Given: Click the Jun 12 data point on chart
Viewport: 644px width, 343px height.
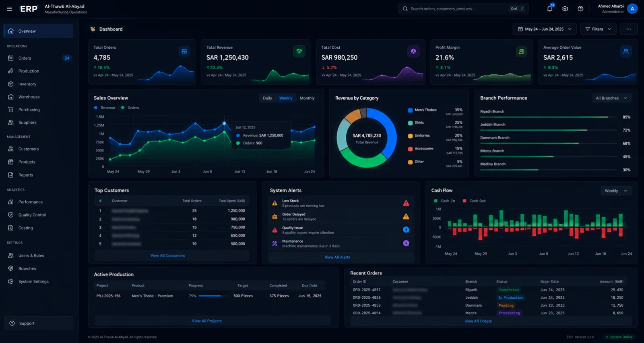Looking at the screenshot, I should [x=224, y=123].
